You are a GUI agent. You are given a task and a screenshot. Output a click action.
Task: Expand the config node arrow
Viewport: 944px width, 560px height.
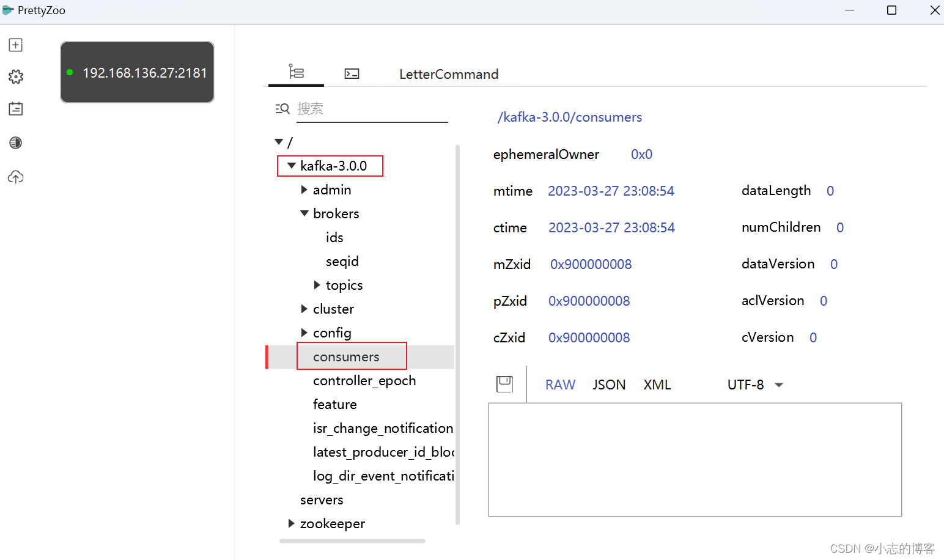(x=304, y=333)
